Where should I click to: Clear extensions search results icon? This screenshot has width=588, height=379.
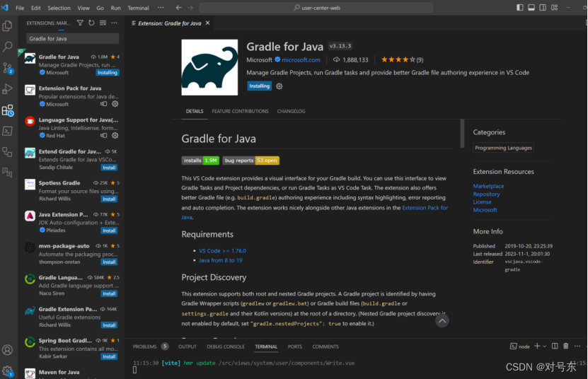(103, 23)
